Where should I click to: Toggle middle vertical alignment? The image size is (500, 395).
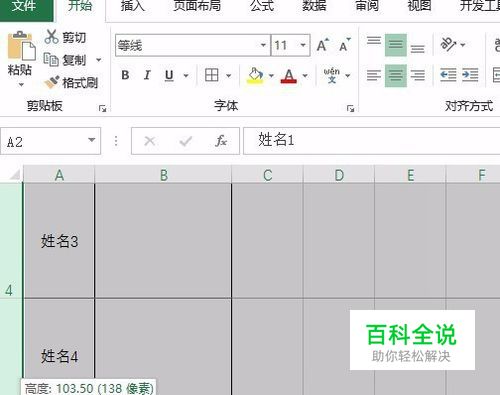(396, 45)
